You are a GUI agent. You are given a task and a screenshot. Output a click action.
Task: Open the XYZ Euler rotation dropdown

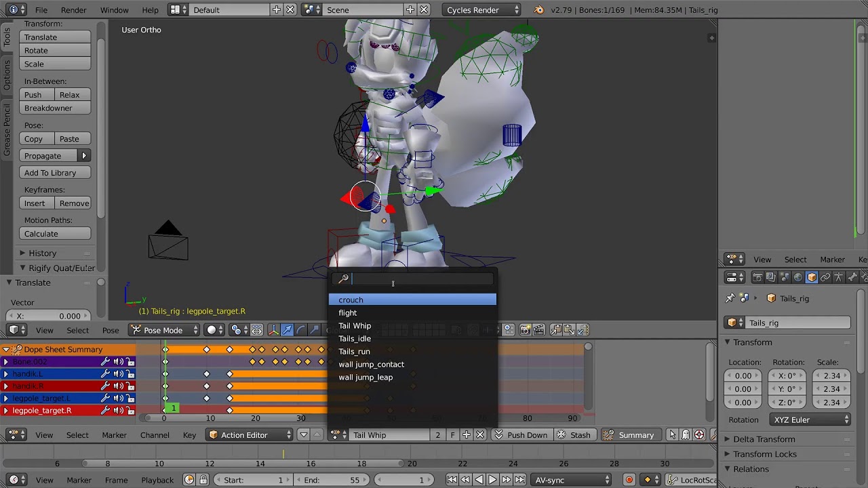pyautogui.click(x=810, y=420)
